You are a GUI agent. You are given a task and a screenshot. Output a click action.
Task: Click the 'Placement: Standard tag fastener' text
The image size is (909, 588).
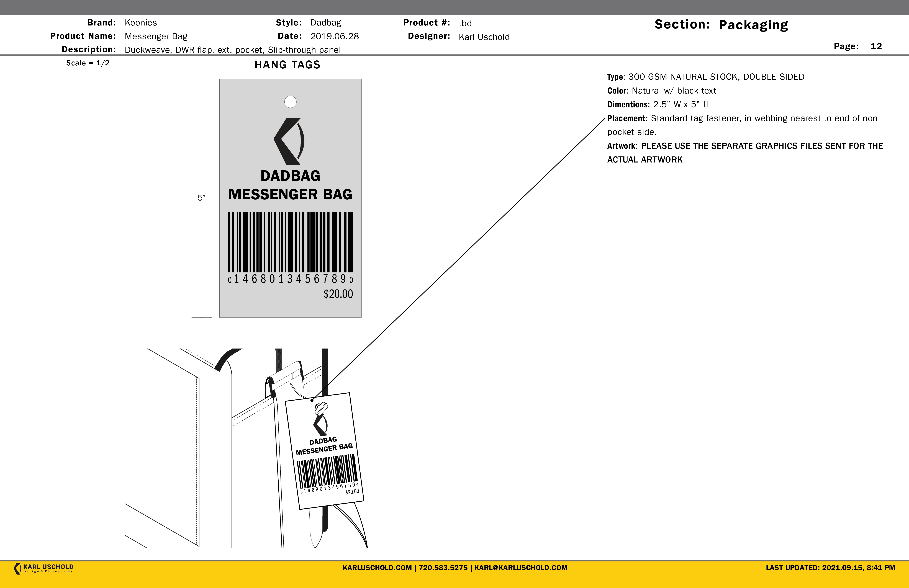[x=744, y=125]
